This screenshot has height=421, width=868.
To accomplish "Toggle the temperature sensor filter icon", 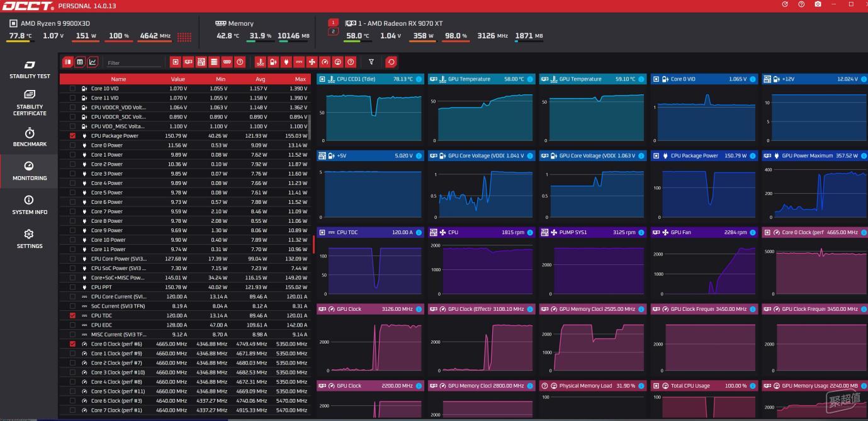I will tap(260, 62).
